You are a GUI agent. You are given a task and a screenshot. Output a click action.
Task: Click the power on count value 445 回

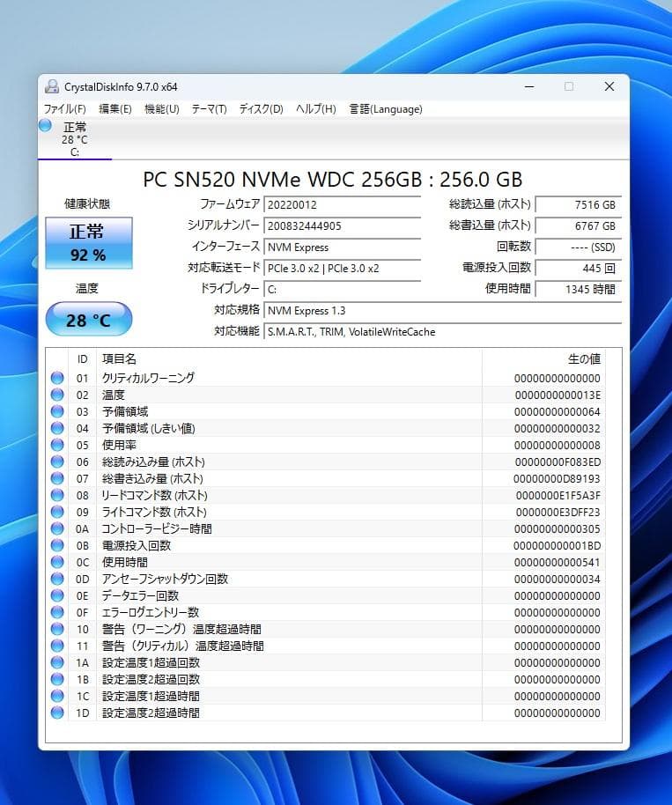coord(579,268)
